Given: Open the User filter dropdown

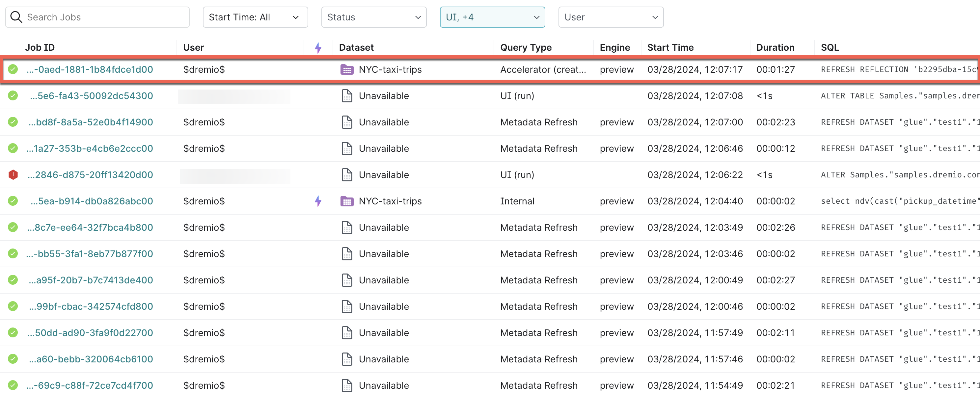Looking at the screenshot, I should coord(611,17).
